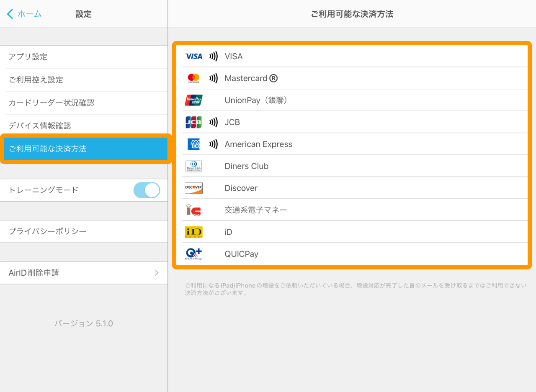Select the 交通系電子マネー text label
Image resolution: width=536 pixels, height=392 pixels.
tap(256, 210)
